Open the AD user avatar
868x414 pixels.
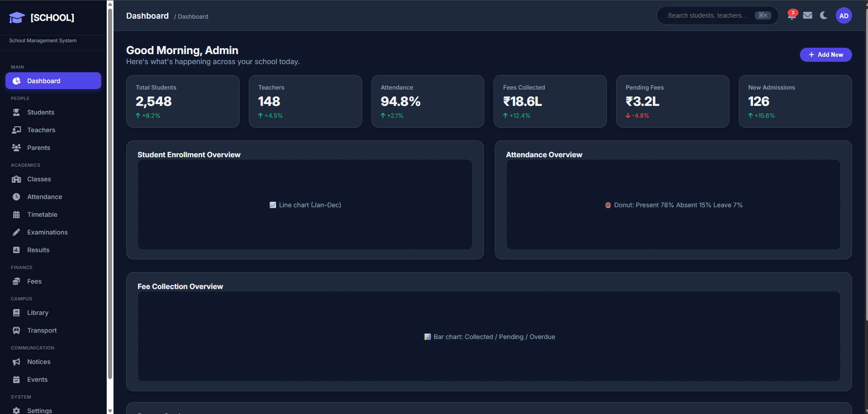[x=844, y=15]
